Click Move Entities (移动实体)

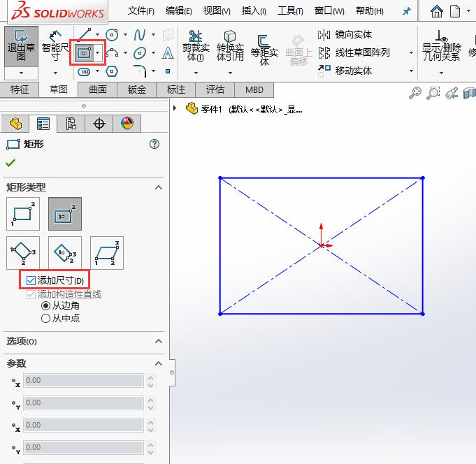pyautogui.click(x=345, y=71)
